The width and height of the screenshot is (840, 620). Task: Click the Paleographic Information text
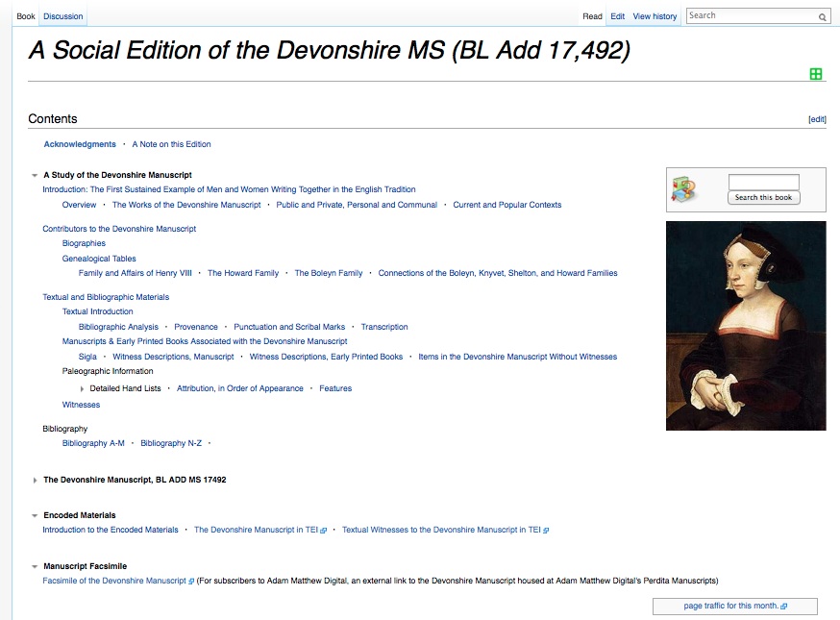pos(108,371)
